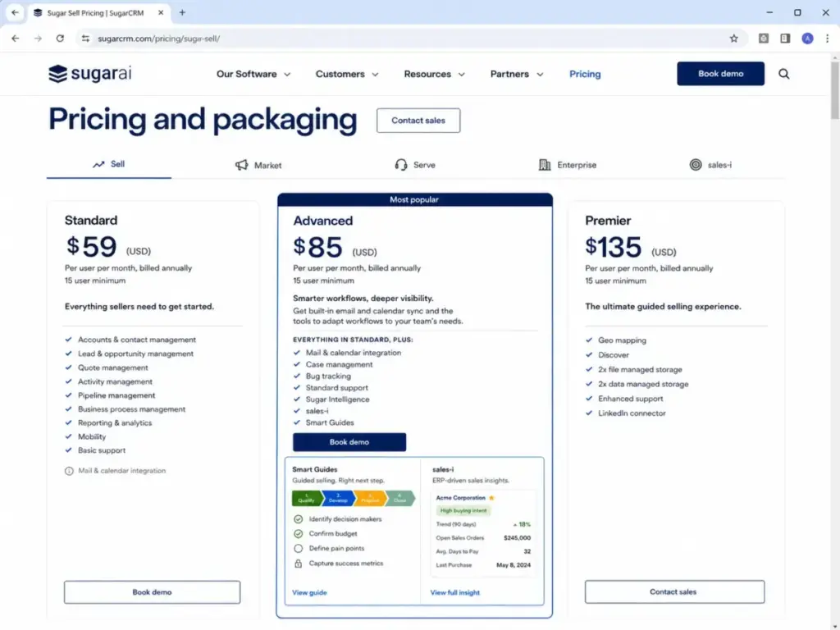Expand the Customers menu

click(x=347, y=74)
